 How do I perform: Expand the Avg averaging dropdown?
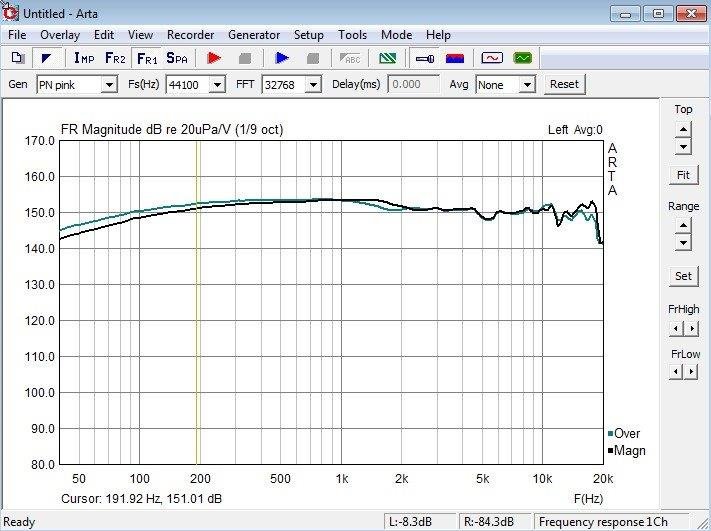tap(527, 85)
